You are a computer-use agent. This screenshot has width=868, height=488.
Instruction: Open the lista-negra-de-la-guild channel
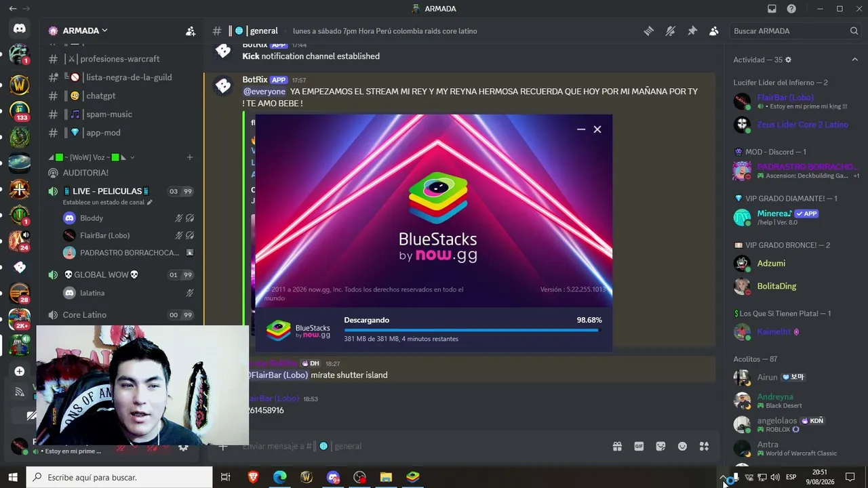[122, 77]
